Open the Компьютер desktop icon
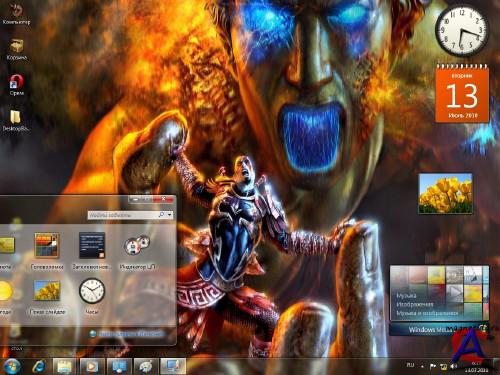This screenshot has width=500, height=375. click(x=16, y=14)
